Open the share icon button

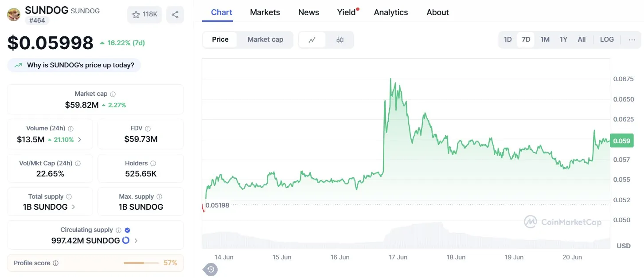click(x=175, y=15)
